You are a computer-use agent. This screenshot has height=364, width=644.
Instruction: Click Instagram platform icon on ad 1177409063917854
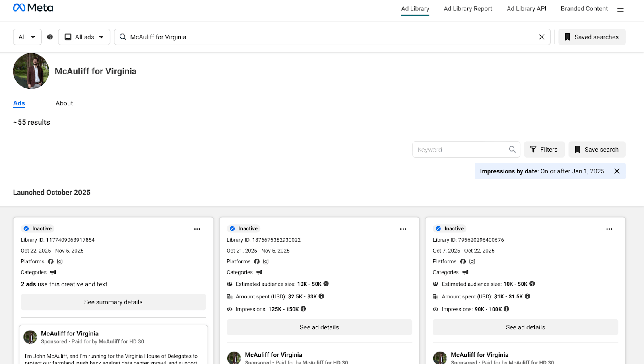[x=60, y=261]
